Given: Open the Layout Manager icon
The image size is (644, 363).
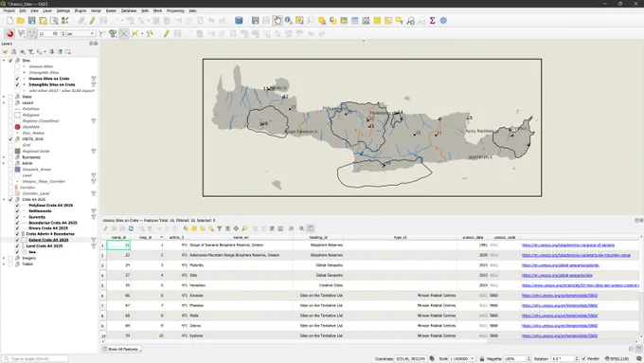Looking at the screenshot, I should click(x=54, y=21).
